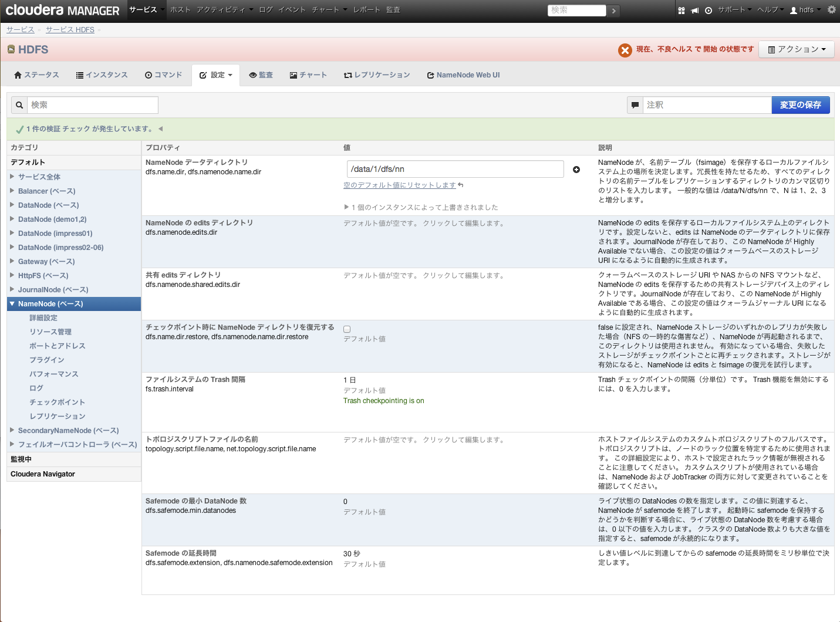Click the HDFS service icon beside title
Image resolution: width=840 pixels, height=622 pixels.
[11, 49]
